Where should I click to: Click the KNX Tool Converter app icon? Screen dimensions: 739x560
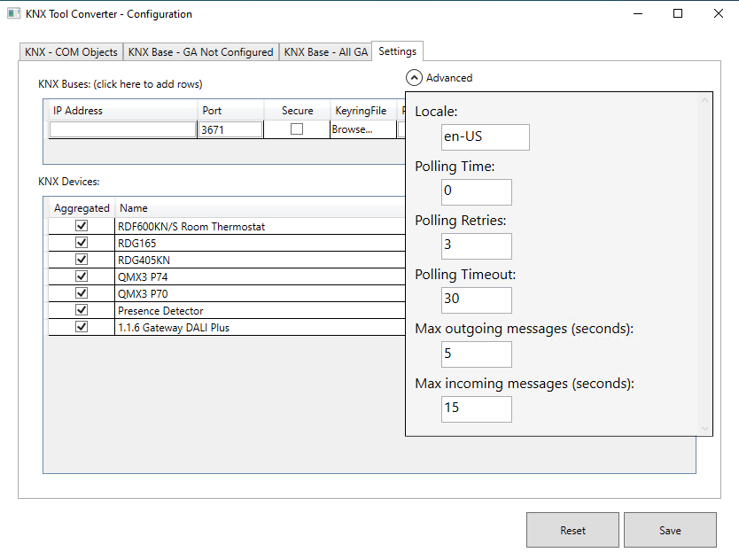14,14
